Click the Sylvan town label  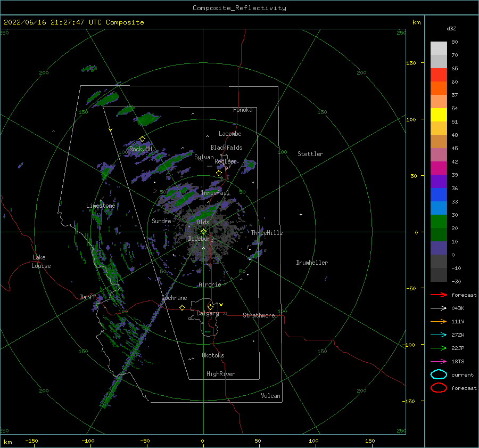coord(204,157)
